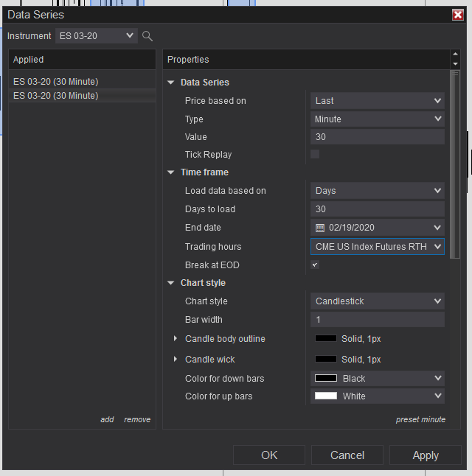Open the Price based on dropdown
Screen dimensions: 472x476
point(377,101)
